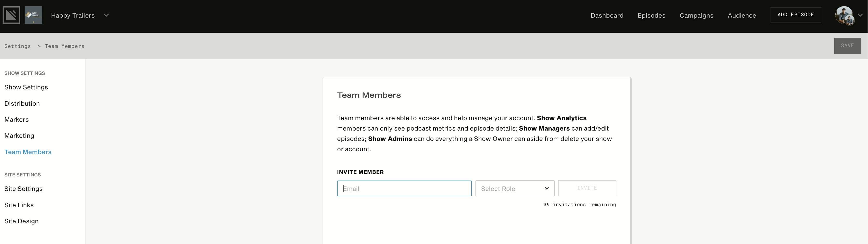Image resolution: width=868 pixels, height=244 pixels.
Task: Open the Select Role dropdown
Action: click(x=515, y=188)
